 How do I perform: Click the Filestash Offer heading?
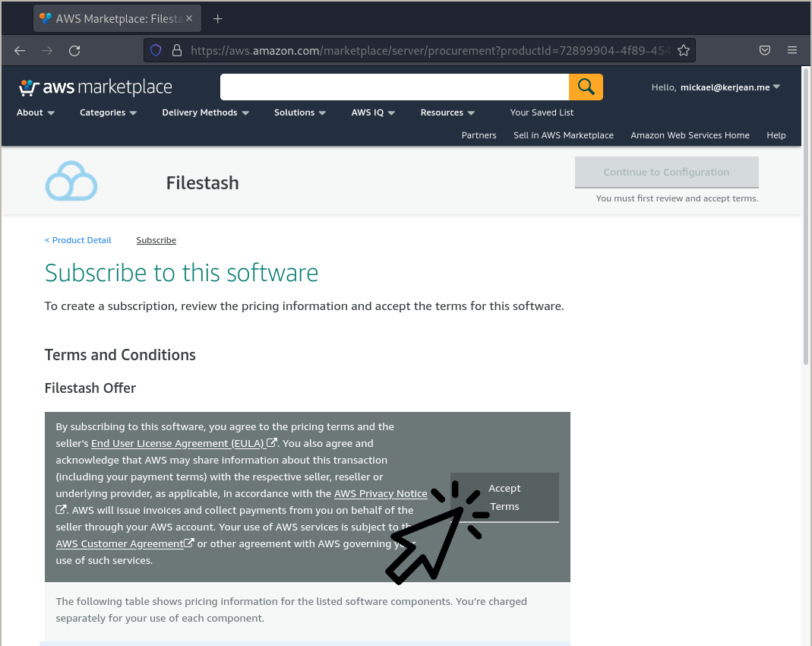click(x=90, y=388)
